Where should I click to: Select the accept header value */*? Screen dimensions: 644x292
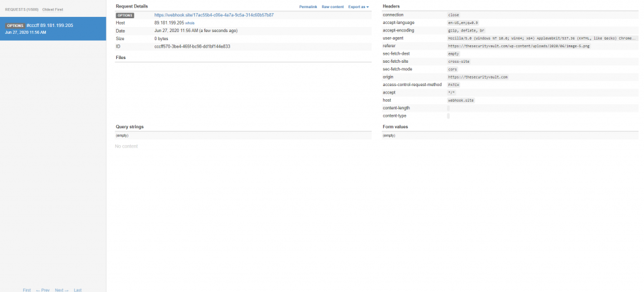pyautogui.click(x=451, y=93)
